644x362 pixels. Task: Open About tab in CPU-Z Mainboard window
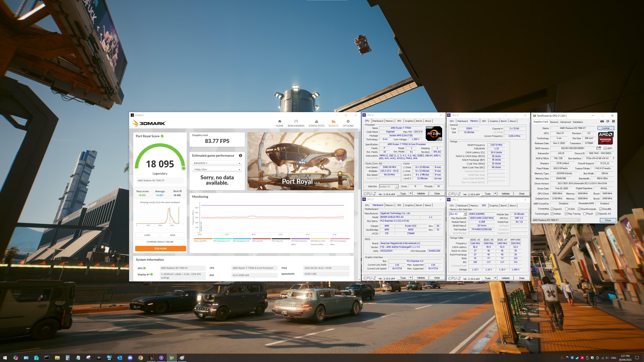click(428, 205)
